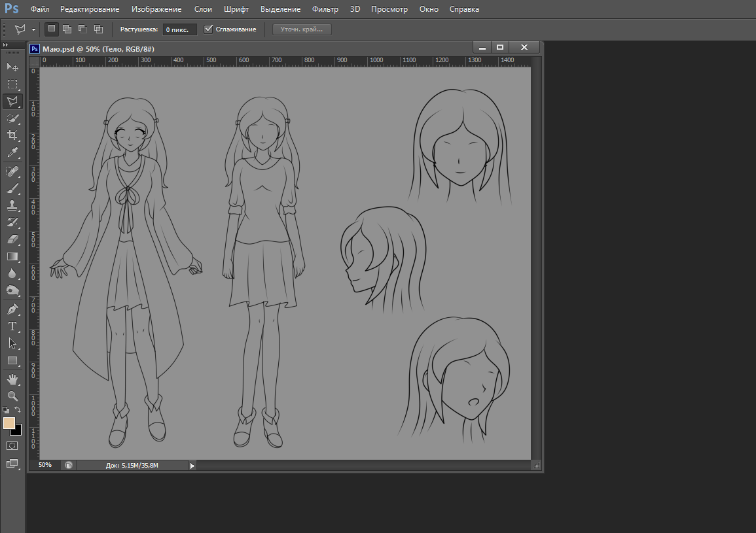Click the status bar preview icon

[x=69, y=466]
